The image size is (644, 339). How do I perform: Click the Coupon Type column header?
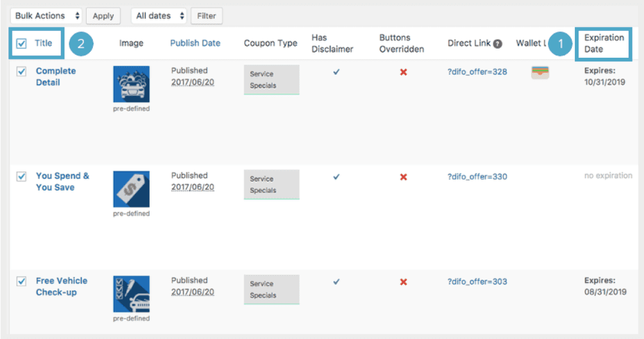click(270, 43)
